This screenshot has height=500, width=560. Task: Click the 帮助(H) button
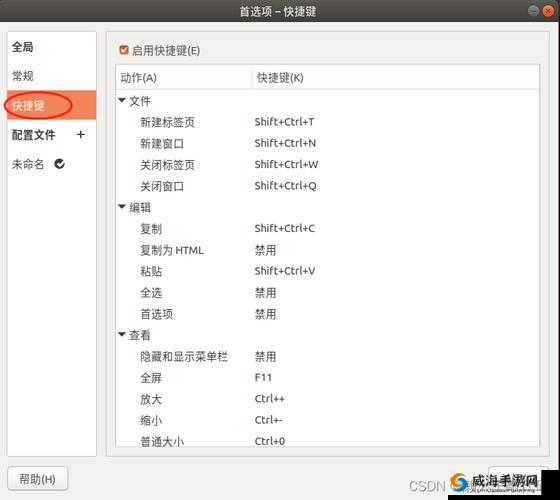point(38,479)
